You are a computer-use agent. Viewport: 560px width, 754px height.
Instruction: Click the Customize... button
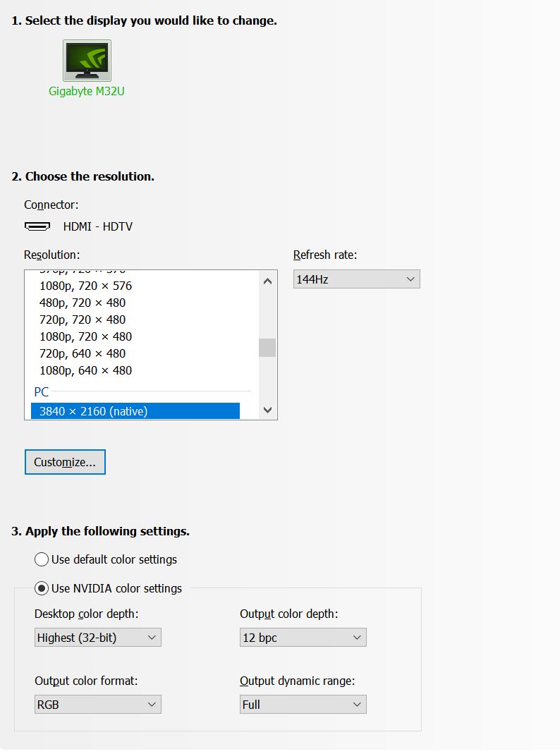coord(65,462)
